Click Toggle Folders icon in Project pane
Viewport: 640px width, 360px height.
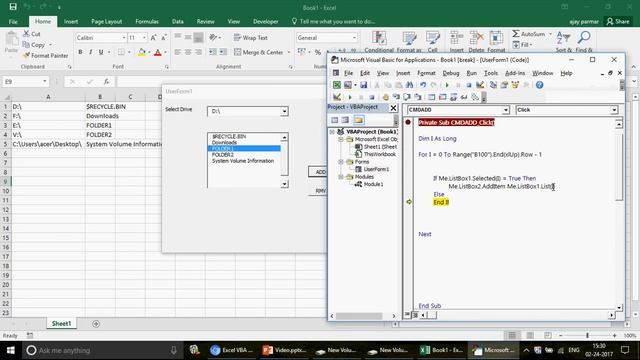(x=359, y=120)
